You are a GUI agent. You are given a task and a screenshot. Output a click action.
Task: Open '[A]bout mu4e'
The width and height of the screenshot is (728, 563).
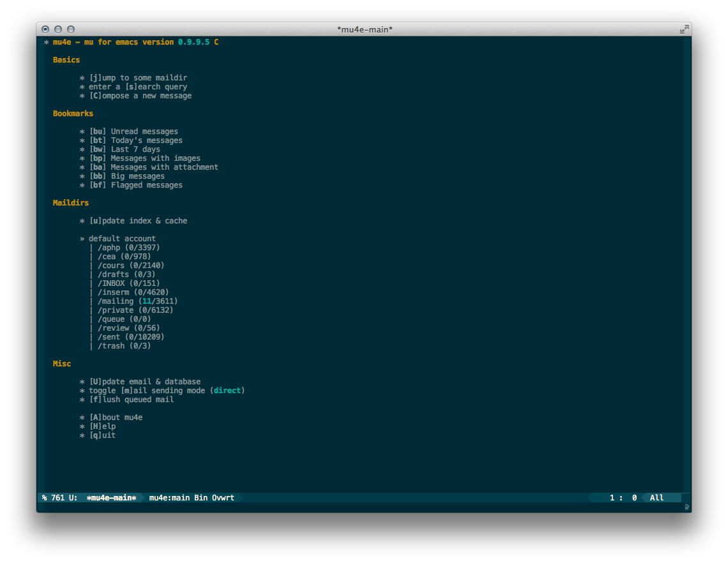(116, 417)
